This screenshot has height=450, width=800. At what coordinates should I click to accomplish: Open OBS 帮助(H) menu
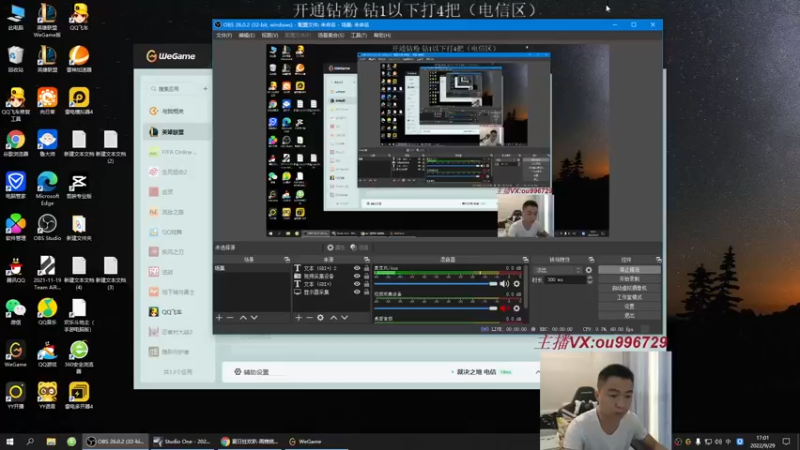(382, 35)
